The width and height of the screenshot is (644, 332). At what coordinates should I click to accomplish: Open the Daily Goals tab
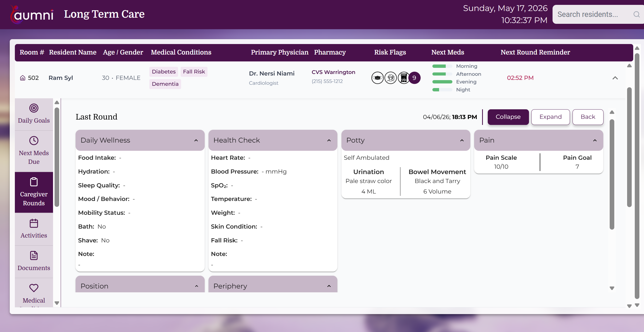click(34, 114)
